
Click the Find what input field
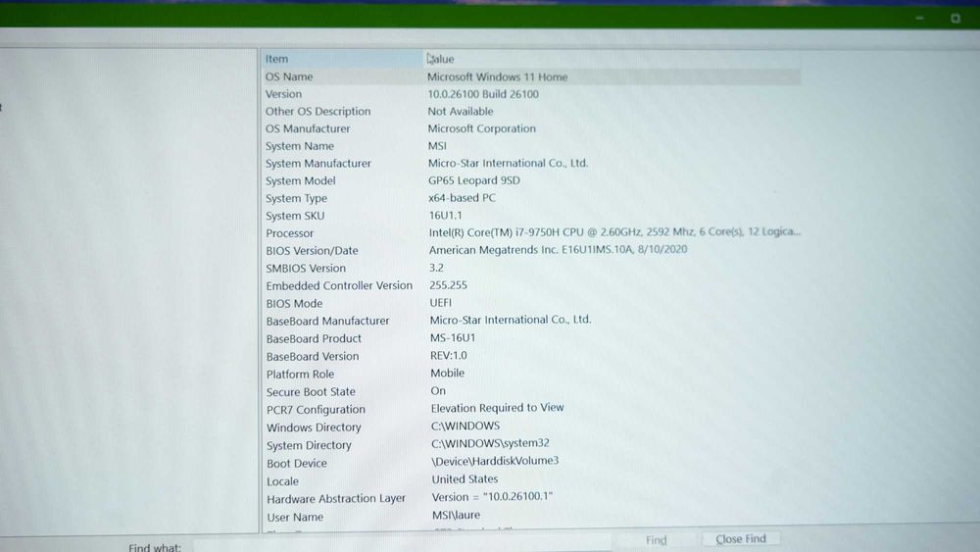pos(402,544)
